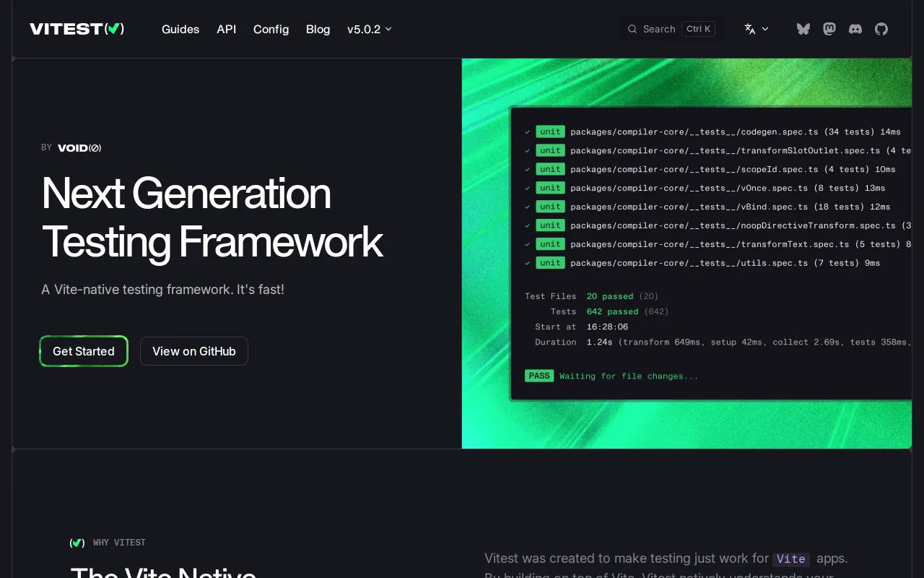
Task: Click the vBind.spec.ts terminal line
Action: point(707,207)
